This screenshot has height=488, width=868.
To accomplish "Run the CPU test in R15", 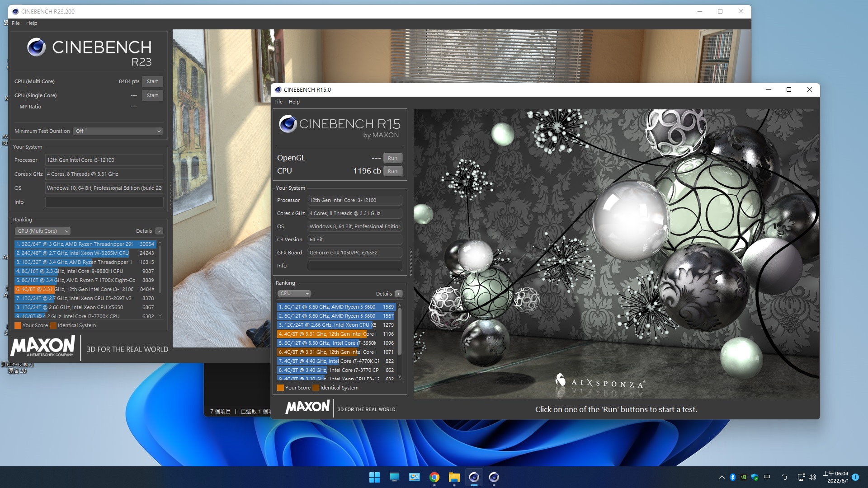I will [392, 171].
